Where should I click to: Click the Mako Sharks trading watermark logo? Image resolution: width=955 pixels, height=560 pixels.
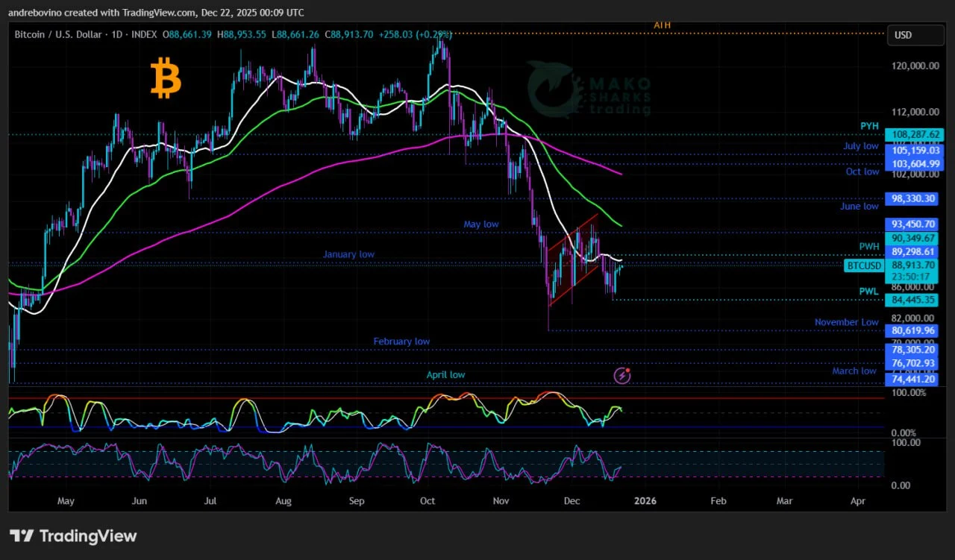coord(589,89)
